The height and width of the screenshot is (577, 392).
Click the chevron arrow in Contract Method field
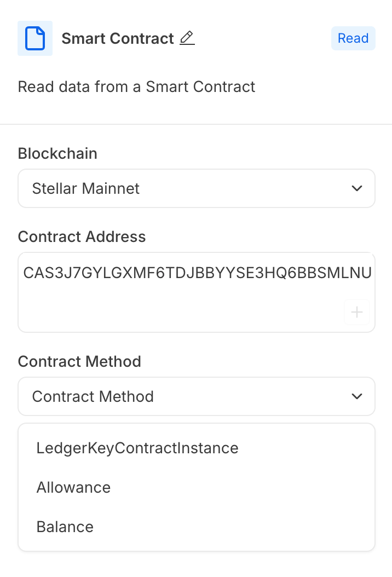click(x=356, y=396)
